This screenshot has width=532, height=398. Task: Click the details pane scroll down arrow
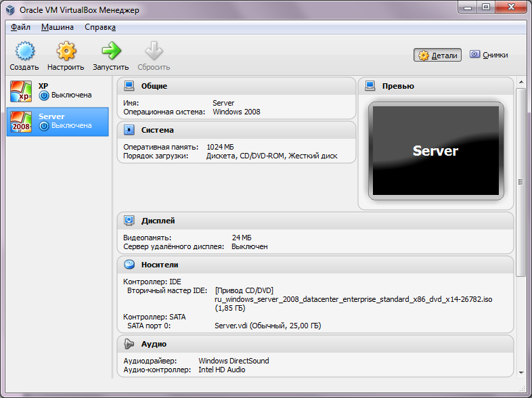520,372
